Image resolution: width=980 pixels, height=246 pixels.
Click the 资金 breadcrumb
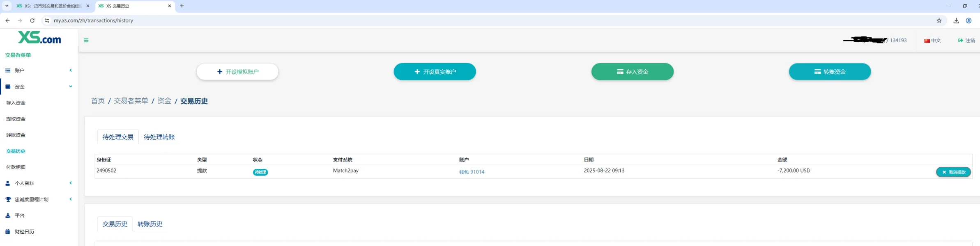(164, 101)
